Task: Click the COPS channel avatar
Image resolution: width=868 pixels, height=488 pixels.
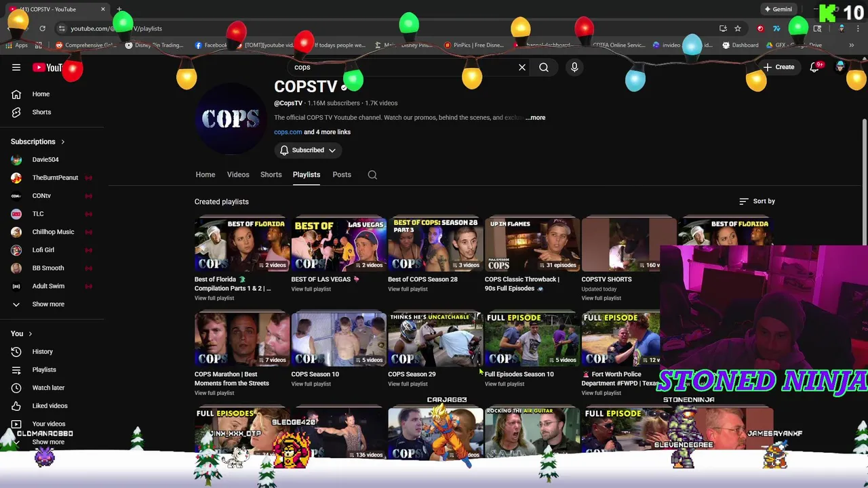Action: click(230, 119)
